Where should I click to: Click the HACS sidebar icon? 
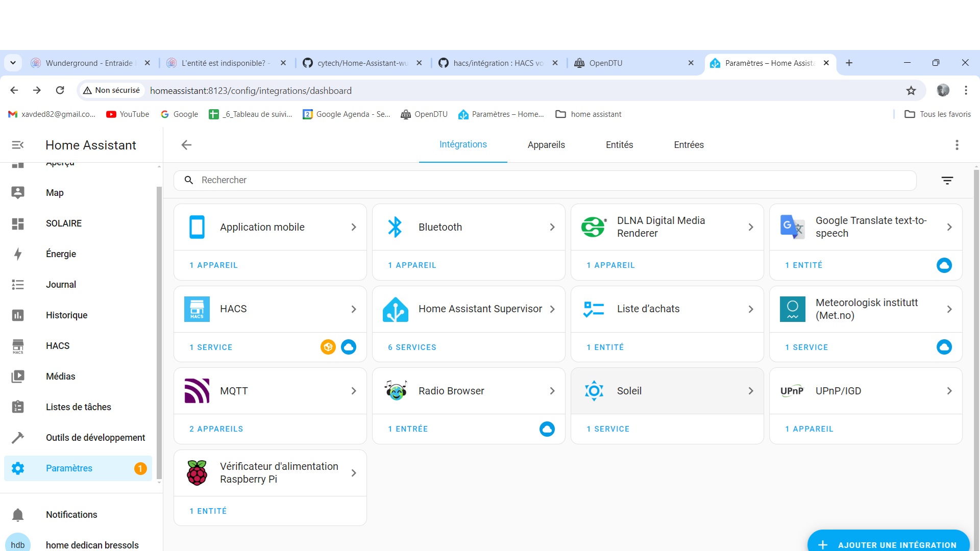click(18, 346)
